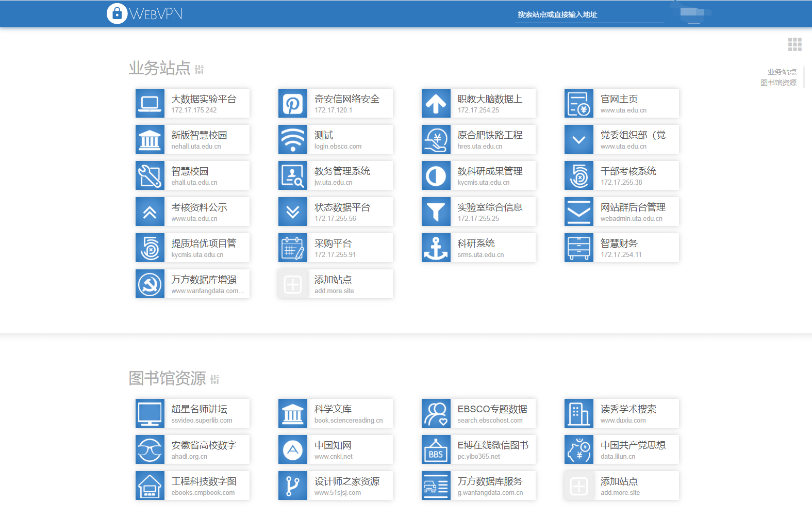Click the Wi-Fi icon for 测试 site
The image size is (812, 532).
pos(293,139)
